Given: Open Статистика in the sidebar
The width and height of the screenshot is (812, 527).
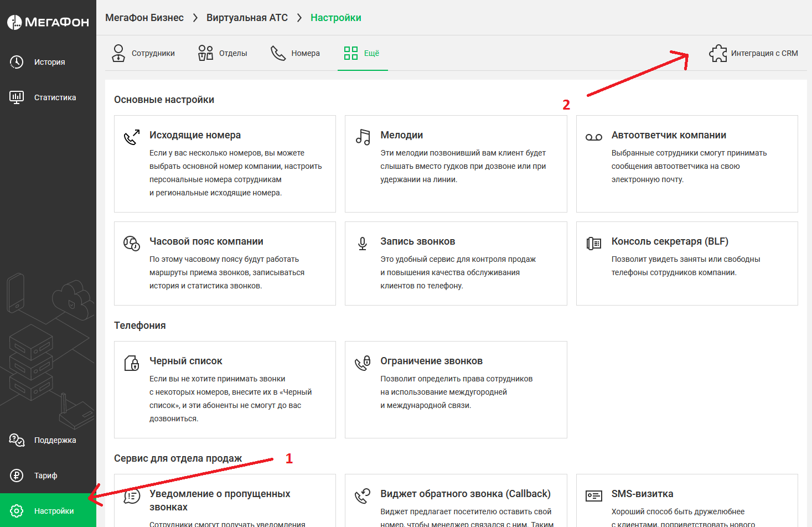Looking at the screenshot, I should 48,97.
